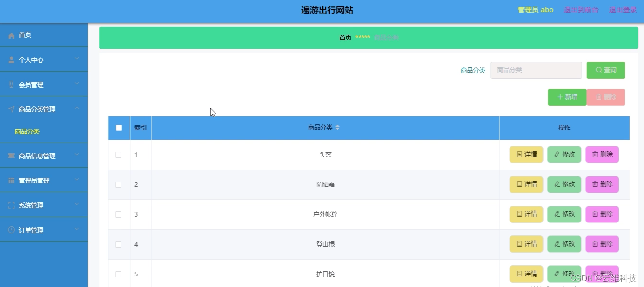Click detail icon in 登山棍 row
Screen dimensions: 644x287
(x=519, y=244)
